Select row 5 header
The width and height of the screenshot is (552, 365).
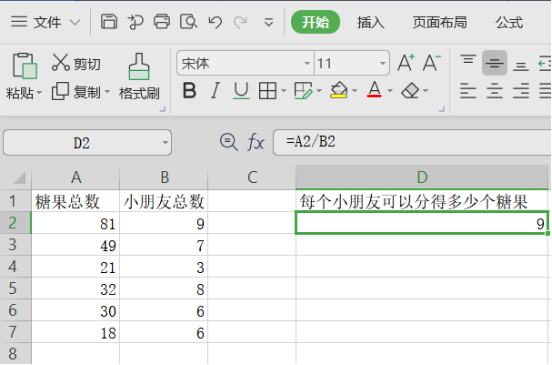(x=15, y=288)
